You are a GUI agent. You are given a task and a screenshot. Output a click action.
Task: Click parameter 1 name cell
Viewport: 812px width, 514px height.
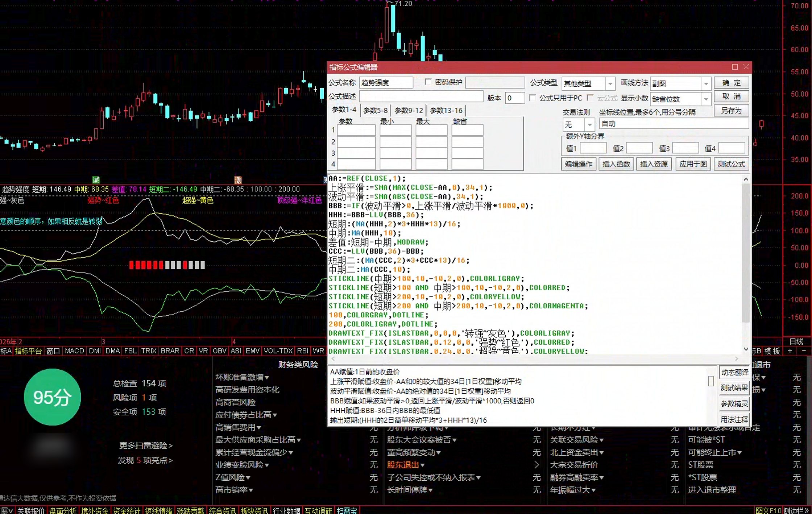(x=356, y=130)
